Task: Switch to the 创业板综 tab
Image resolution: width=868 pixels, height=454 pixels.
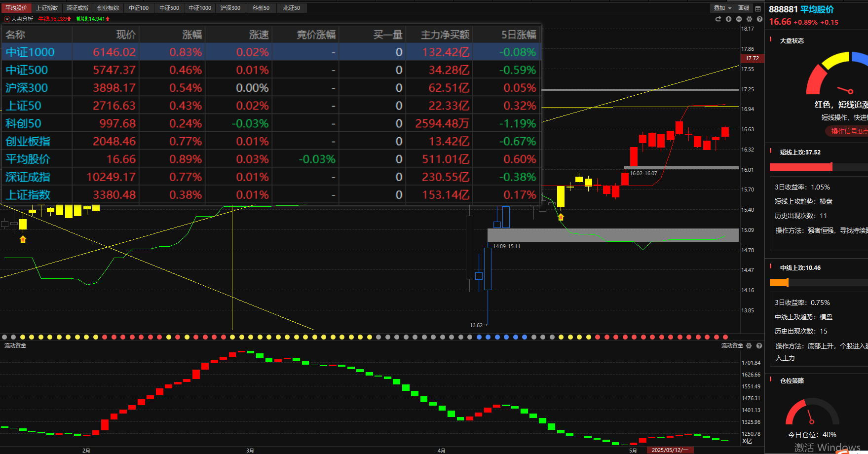Action: tap(108, 8)
